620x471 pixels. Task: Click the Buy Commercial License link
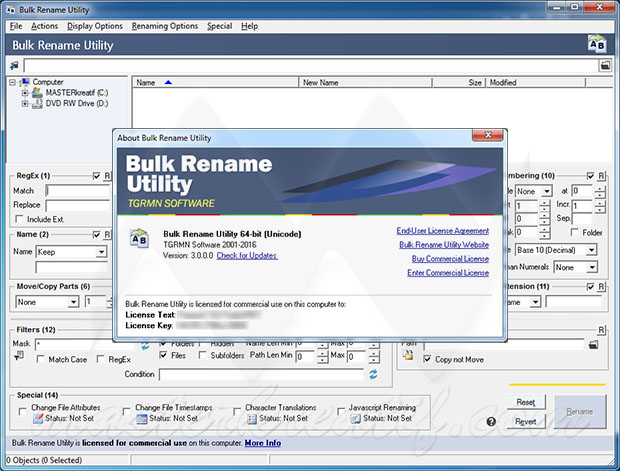pos(450,259)
